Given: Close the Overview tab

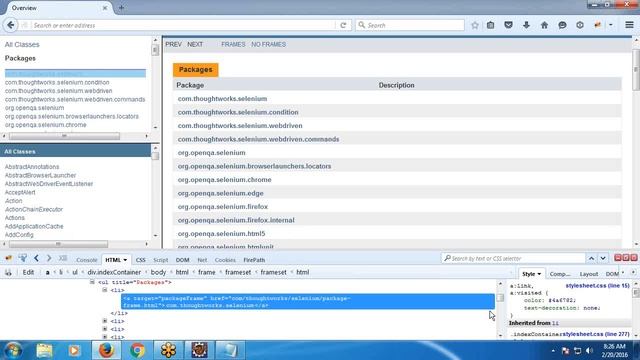Looking at the screenshot, I should [105, 8].
